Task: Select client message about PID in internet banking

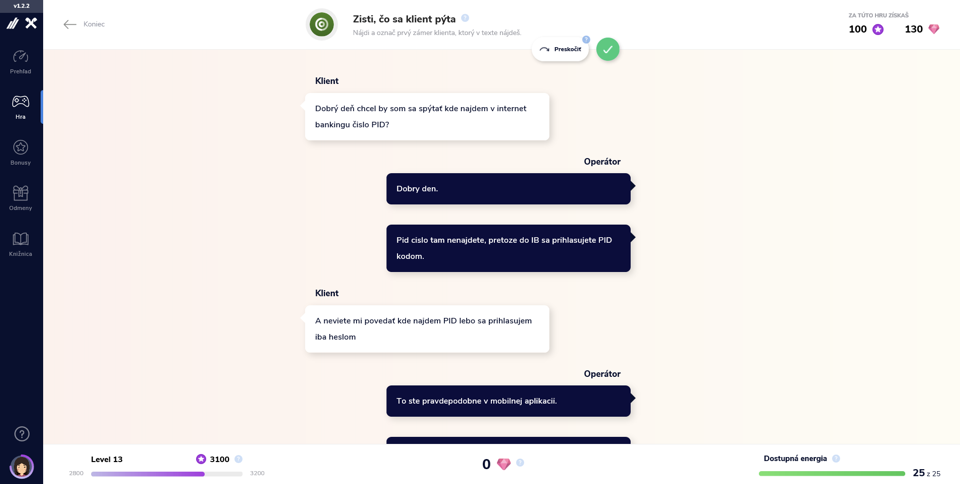Action: click(x=427, y=116)
